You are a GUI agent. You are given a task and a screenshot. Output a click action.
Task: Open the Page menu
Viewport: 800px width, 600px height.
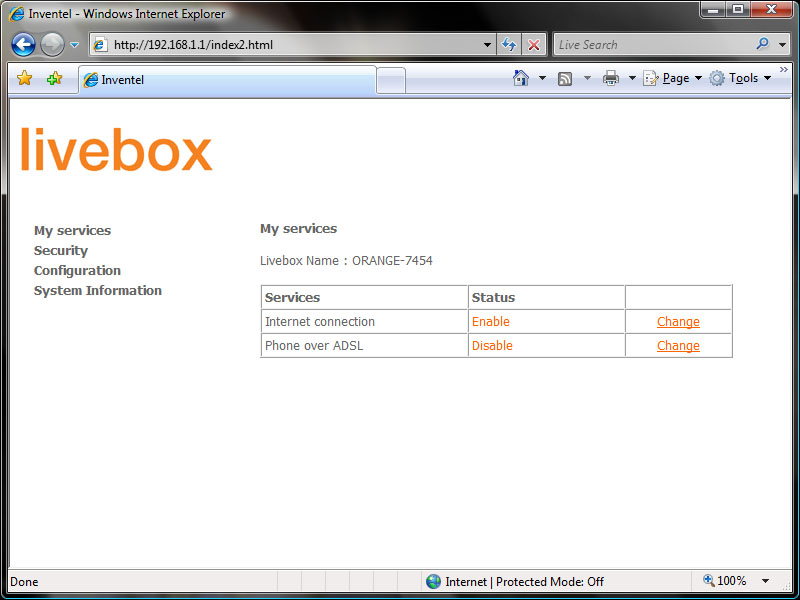672,78
